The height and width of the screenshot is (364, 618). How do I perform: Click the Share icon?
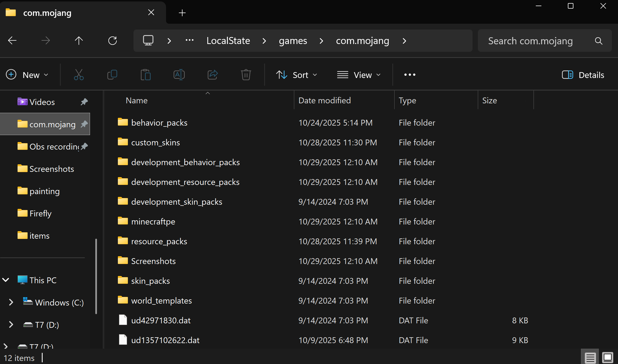(212, 75)
